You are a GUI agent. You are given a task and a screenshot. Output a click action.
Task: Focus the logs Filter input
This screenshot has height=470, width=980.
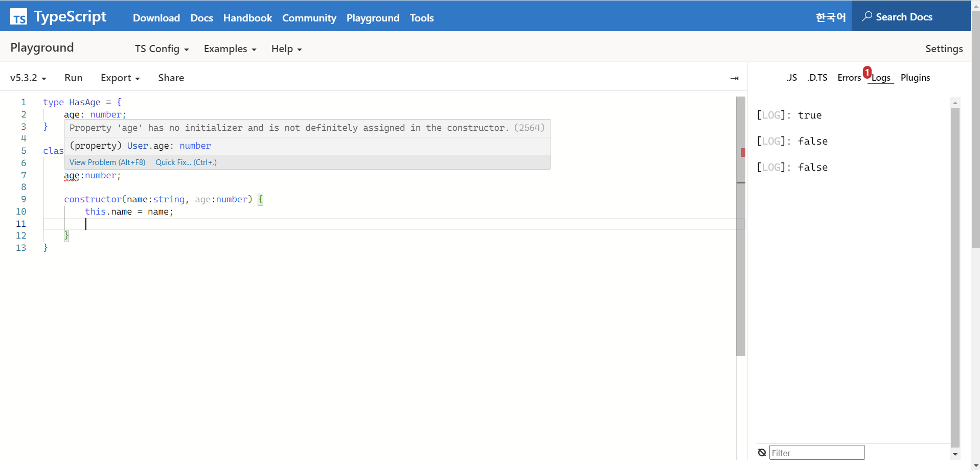pyautogui.click(x=817, y=453)
